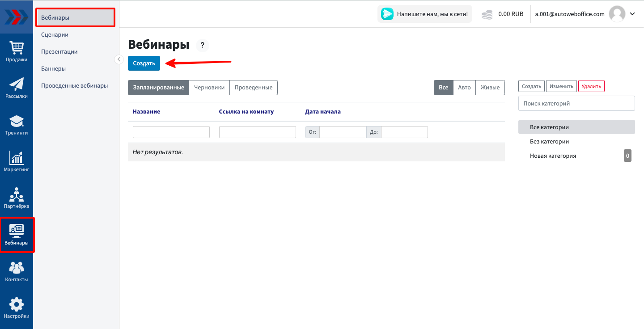
Task: Toggle filter to Живые webinars
Action: click(490, 88)
